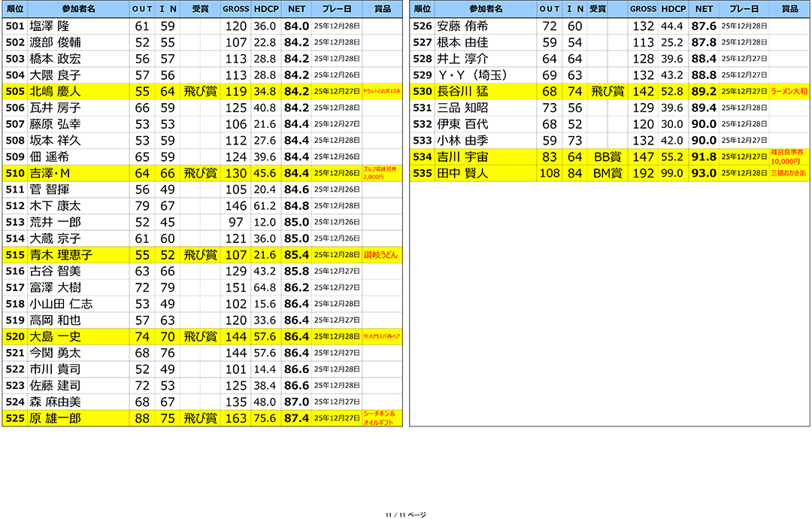The image size is (812, 519).
Task: Click the 11 / 11 ページ page indicator
Action: [x=405, y=514]
